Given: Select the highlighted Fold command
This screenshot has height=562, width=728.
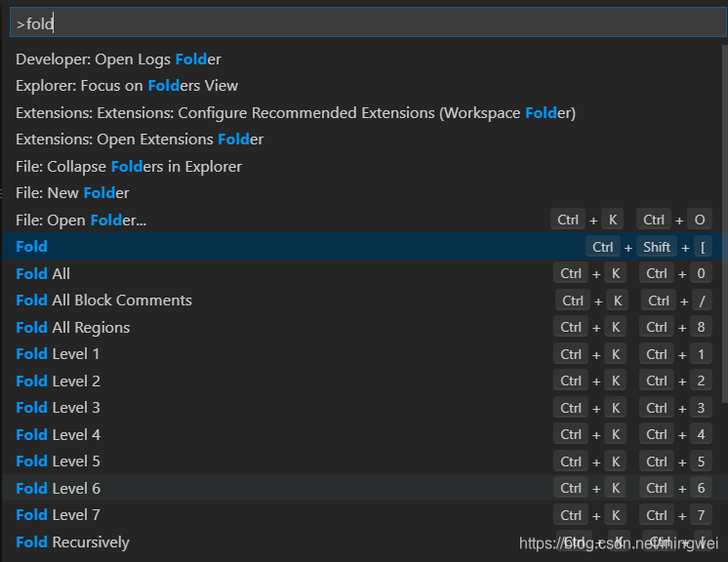Looking at the screenshot, I should 362,247.
